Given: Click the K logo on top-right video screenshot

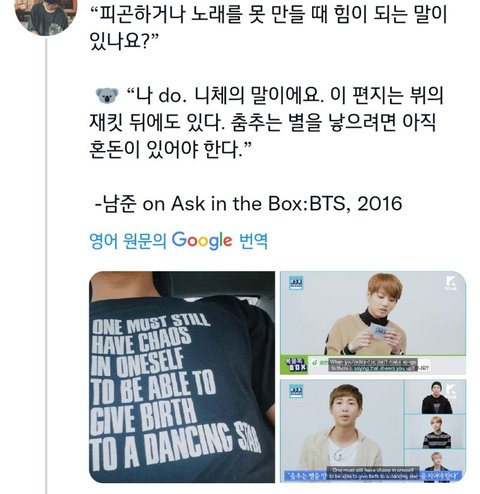Looking at the screenshot, I should [x=451, y=283].
